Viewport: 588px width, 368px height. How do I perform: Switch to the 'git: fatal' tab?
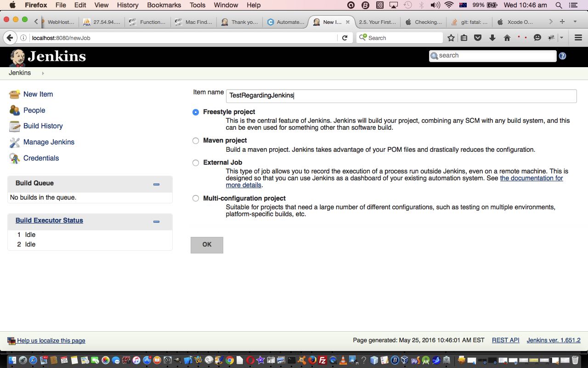pyautogui.click(x=469, y=22)
